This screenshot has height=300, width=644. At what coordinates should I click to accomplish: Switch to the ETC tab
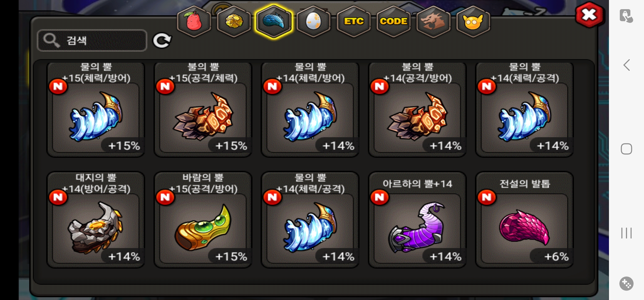tap(354, 21)
